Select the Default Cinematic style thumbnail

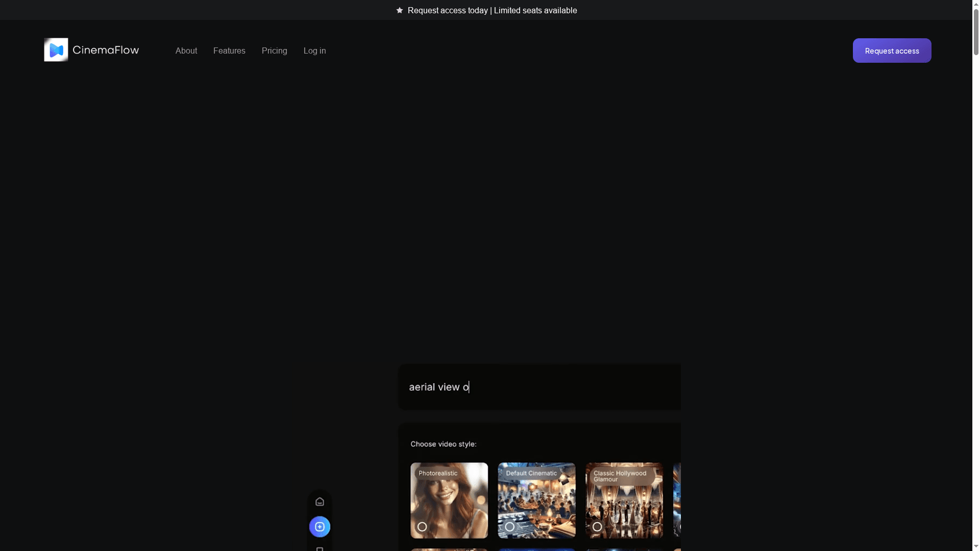pos(536,500)
